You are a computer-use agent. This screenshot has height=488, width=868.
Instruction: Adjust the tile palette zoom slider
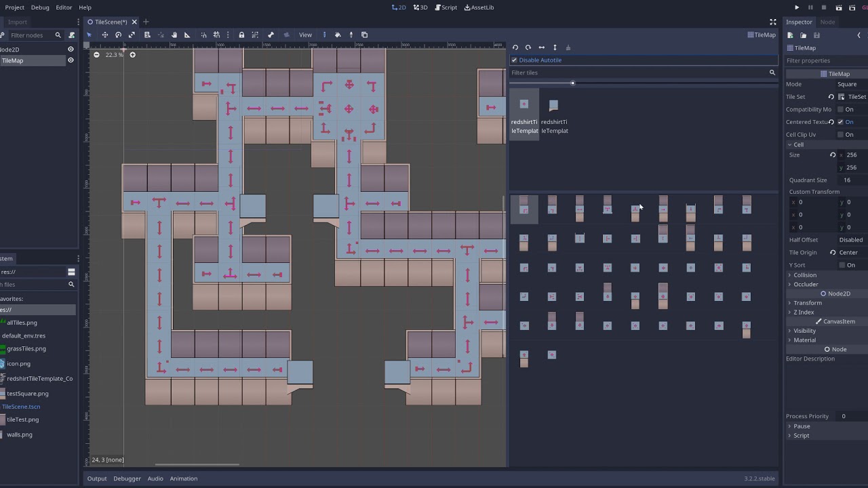coord(572,83)
